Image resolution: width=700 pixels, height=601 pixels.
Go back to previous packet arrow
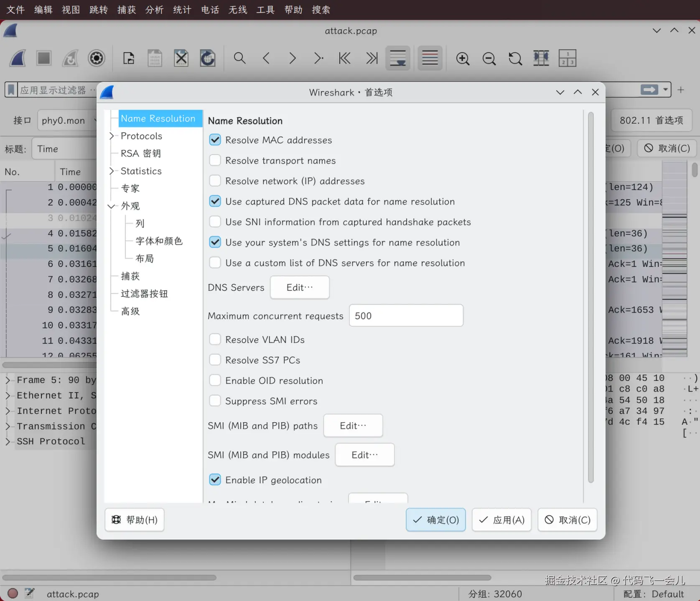click(x=266, y=58)
